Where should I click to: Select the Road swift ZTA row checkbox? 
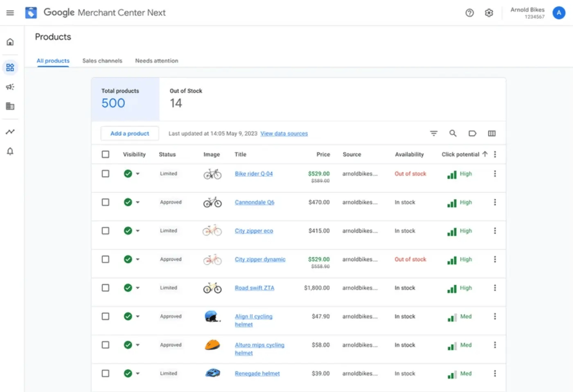[106, 288]
